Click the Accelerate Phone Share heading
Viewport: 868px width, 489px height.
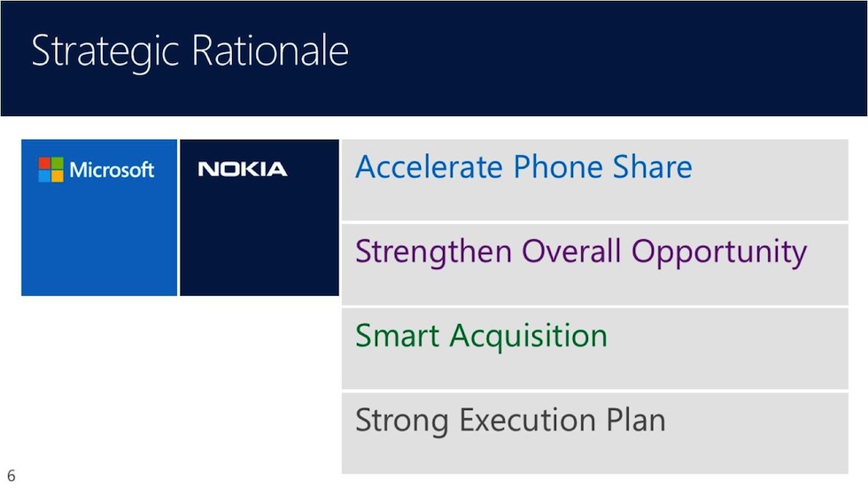[x=523, y=167]
